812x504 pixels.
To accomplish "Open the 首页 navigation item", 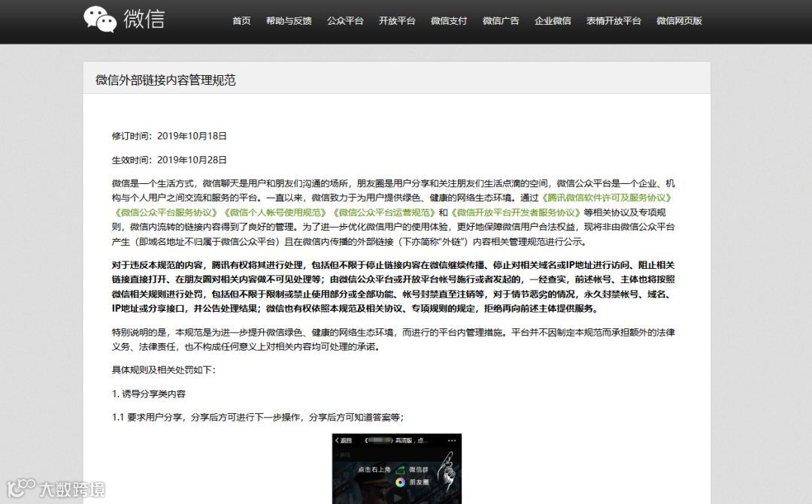I will pyautogui.click(x=241, y=21).
